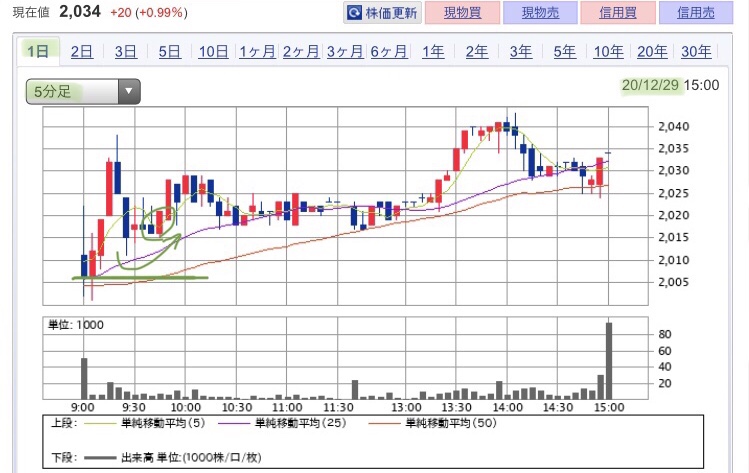Show the 6ヶ月 chart period

[389, 51]
